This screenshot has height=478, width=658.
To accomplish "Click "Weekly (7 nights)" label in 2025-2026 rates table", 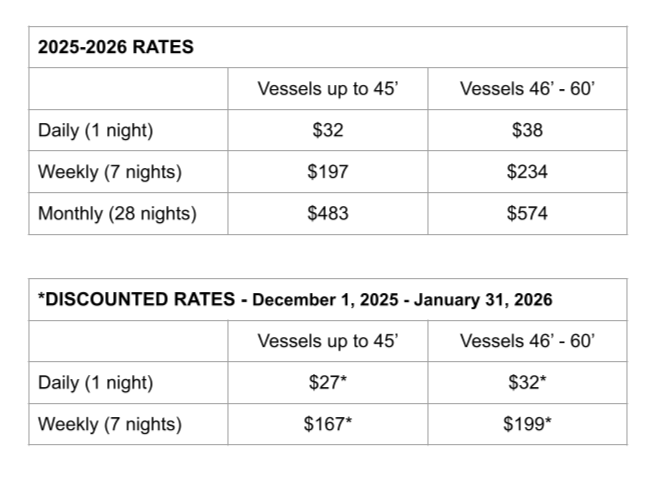I will pos(110,172).
